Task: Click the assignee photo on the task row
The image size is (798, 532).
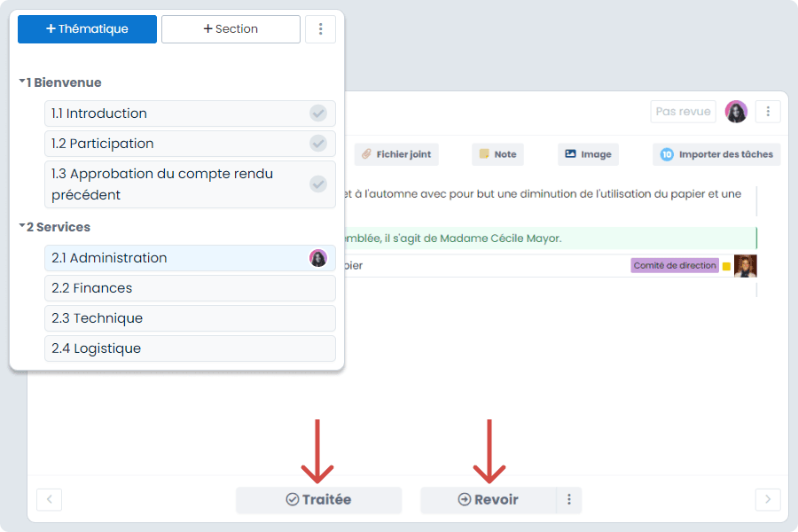Action: pos(745,266)
